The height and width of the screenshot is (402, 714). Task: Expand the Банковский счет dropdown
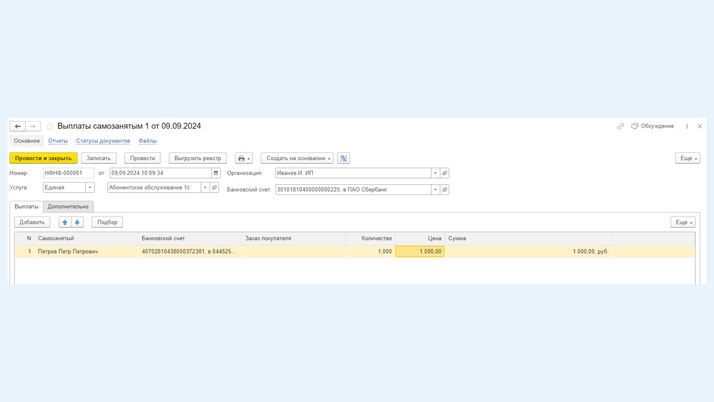pos(435,189)
